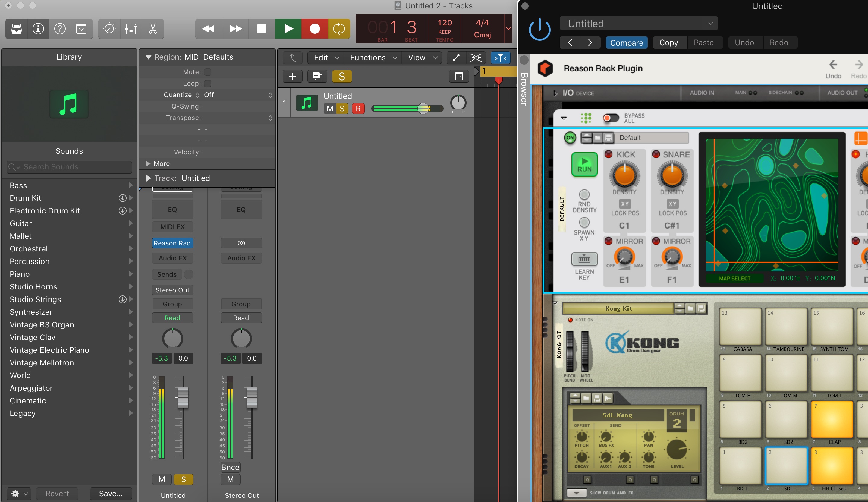This screenshot has width=868, height=502.
Task: Select Drum Kit in the Library
Action: tap(26, 198)
